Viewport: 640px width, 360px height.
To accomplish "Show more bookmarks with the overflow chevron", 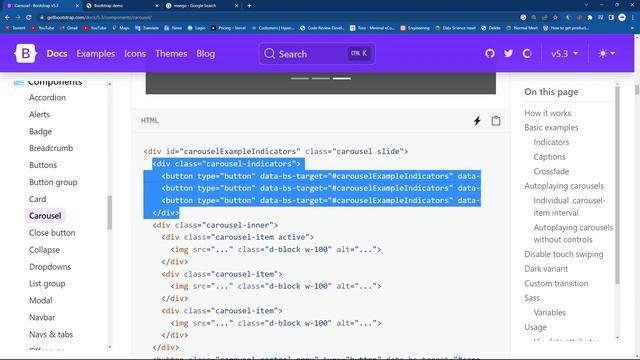I will tap(633, 28).
